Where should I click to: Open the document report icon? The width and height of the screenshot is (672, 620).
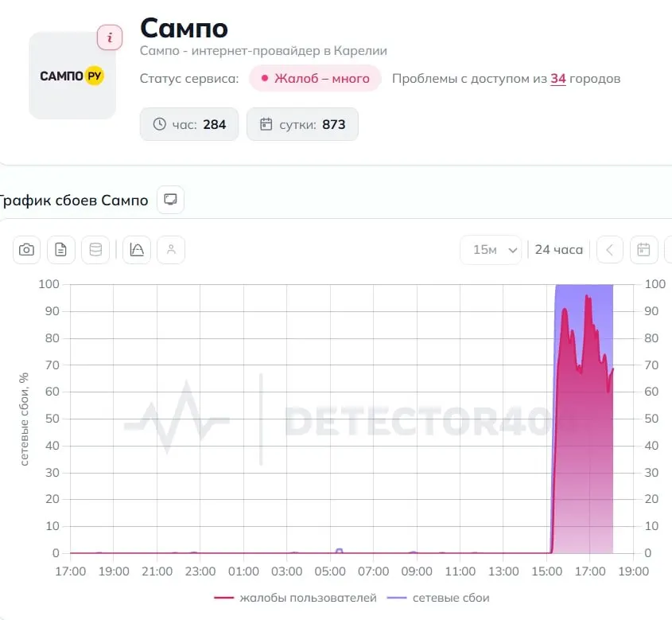[x=61, y=250]
